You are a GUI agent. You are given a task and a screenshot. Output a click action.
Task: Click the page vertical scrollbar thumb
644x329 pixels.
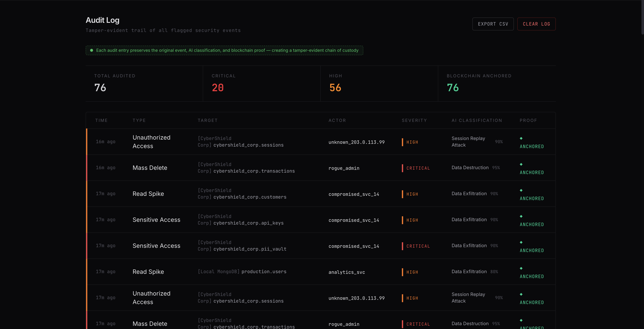point(642,17)
